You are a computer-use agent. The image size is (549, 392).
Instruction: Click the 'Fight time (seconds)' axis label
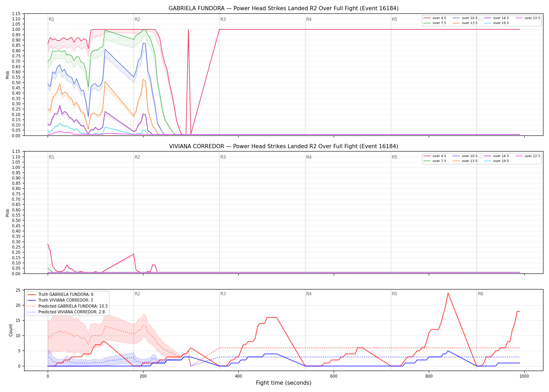[x=284, y=383]
